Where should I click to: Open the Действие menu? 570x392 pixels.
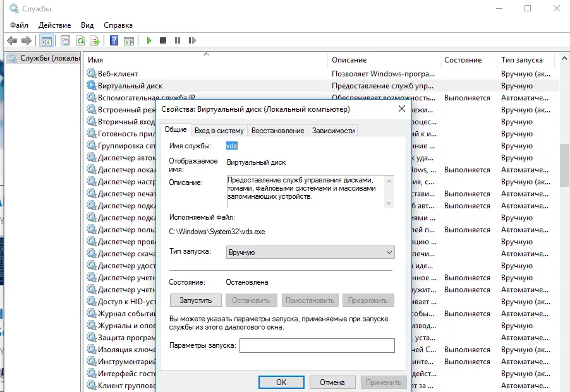click(x=54, y=25)
